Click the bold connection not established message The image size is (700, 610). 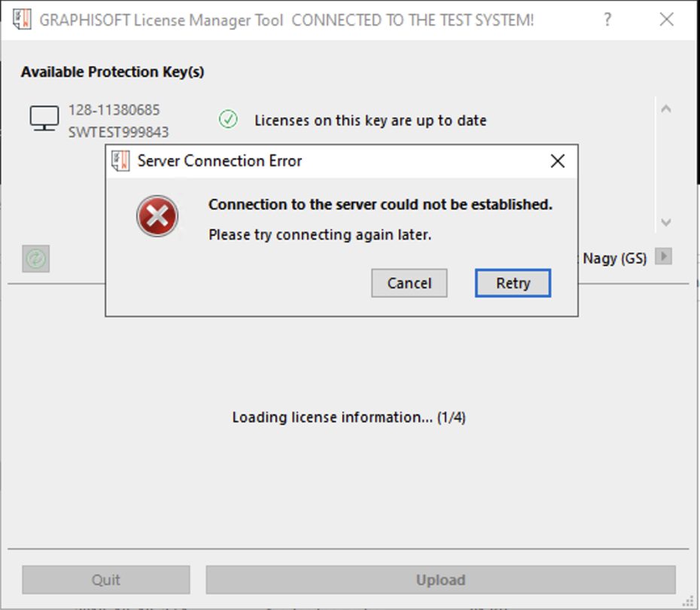[380, 204]
